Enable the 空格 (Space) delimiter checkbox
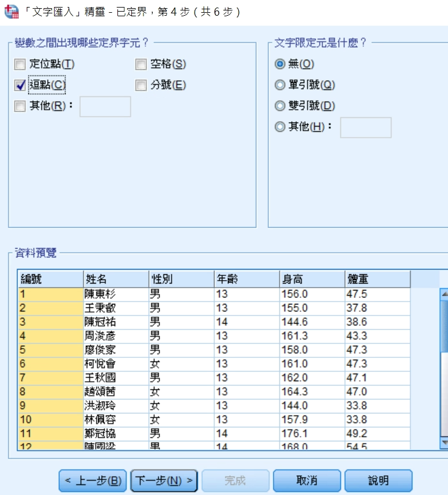Image resolution: width=448 pixels, height=495 pixels. click(141, 64)
